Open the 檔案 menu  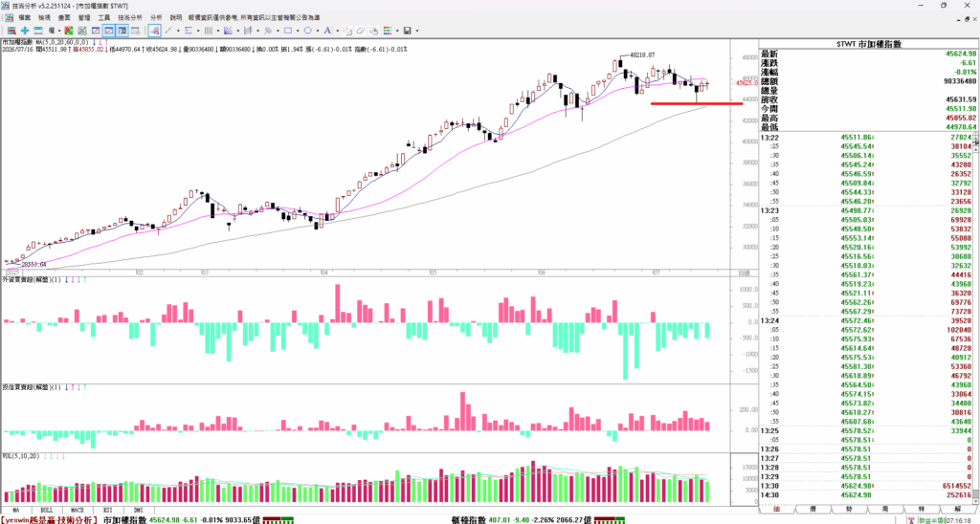pos(24,18)
